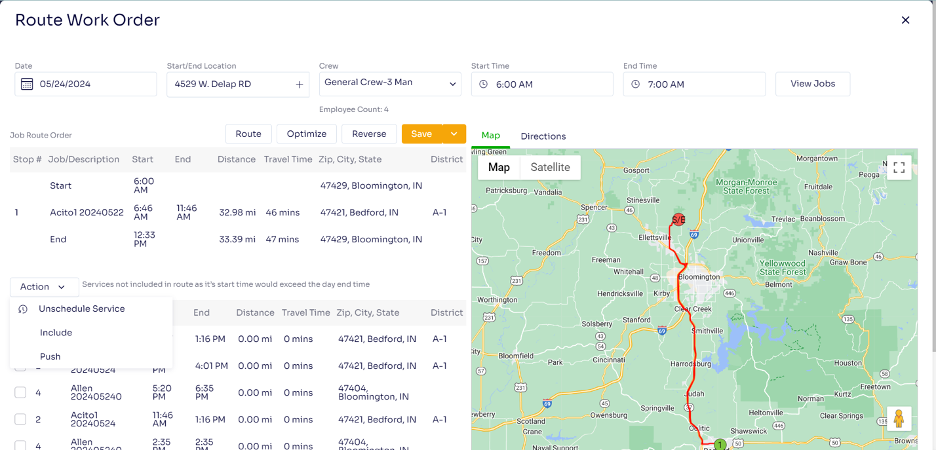This screenshot has width=936, height=450.
Task: Check the bottom partially visible Allen row checkbox
Action: pos(20,445)
